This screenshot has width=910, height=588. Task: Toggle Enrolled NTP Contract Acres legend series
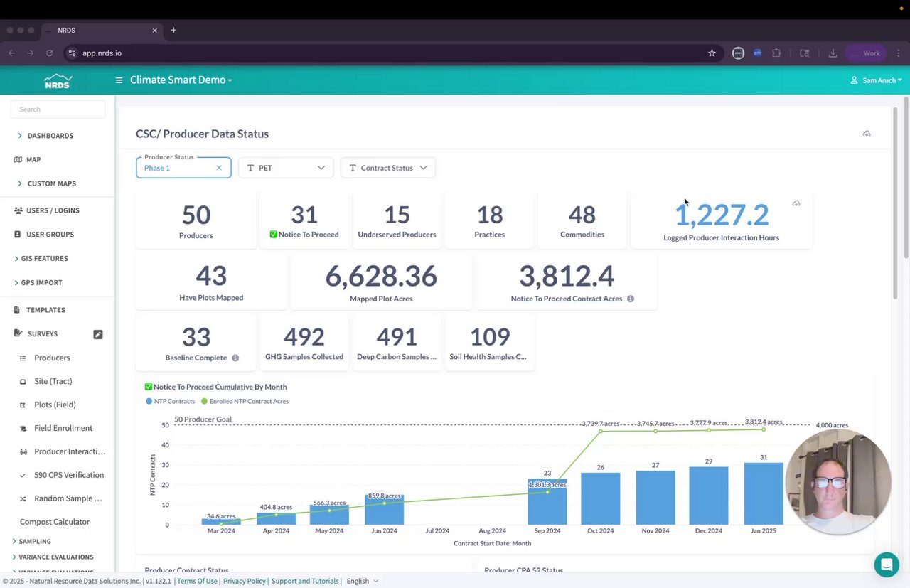click(245, 401)
